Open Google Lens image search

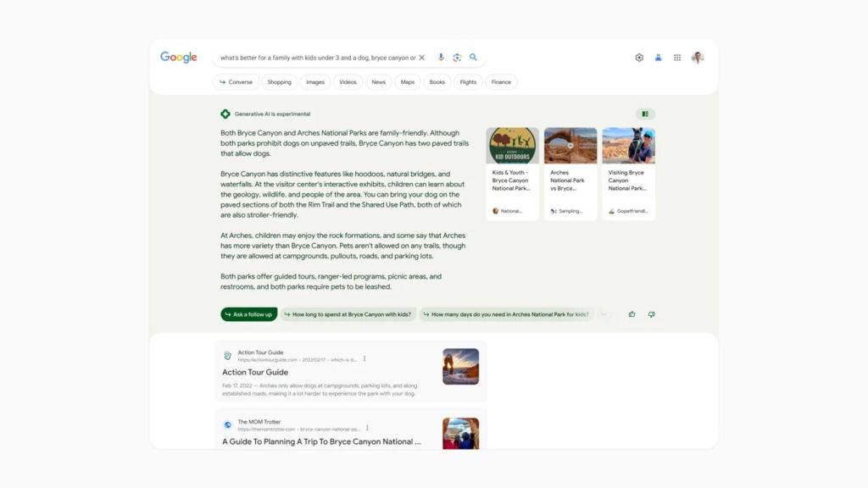pyautogui.click(x=457, y=57)
